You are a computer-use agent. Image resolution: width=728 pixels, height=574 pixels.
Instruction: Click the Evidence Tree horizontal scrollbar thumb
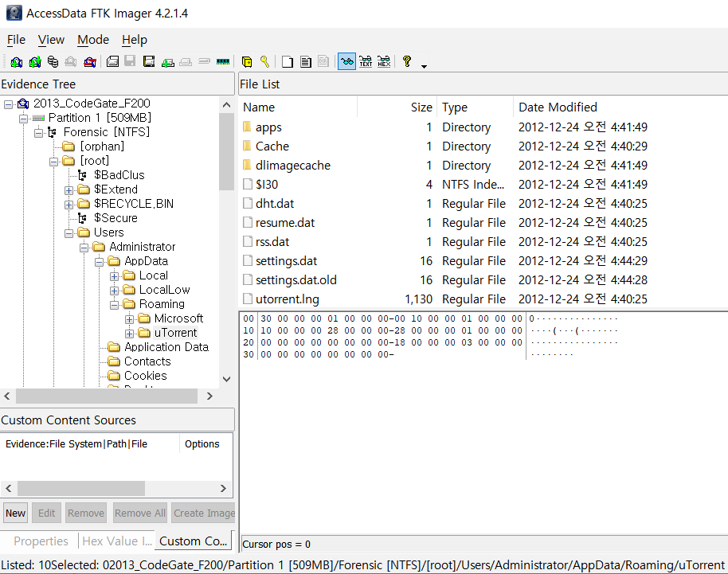pos(107,396)
